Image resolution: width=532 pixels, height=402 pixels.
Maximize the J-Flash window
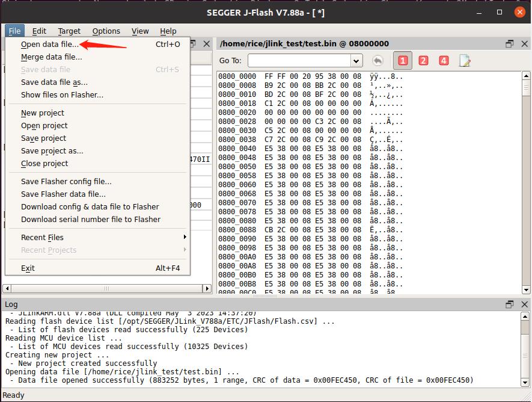[x=500, y=12]
